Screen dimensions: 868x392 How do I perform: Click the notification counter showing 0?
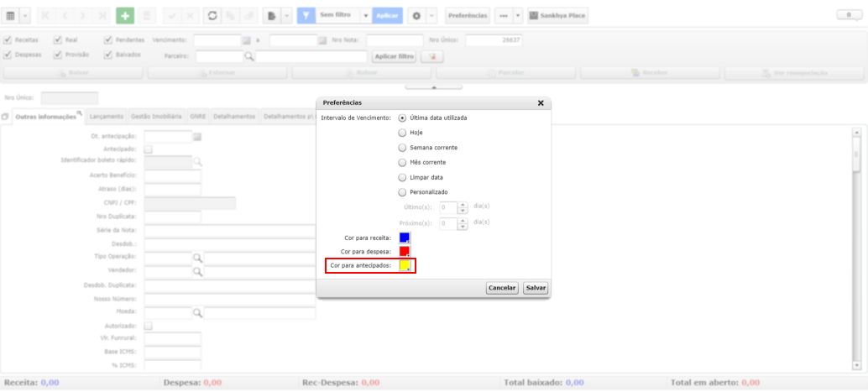point(849,15)
